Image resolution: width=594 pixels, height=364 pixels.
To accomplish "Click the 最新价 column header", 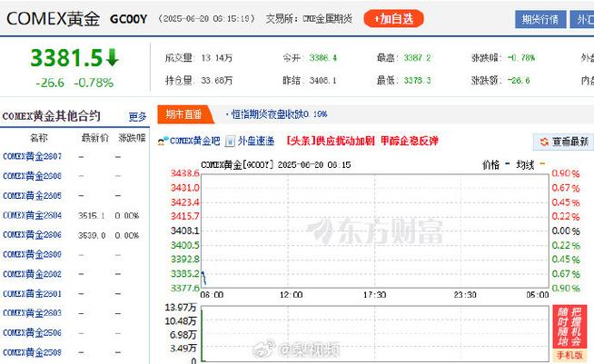I will pyautogui.click(x=94, y=138).
